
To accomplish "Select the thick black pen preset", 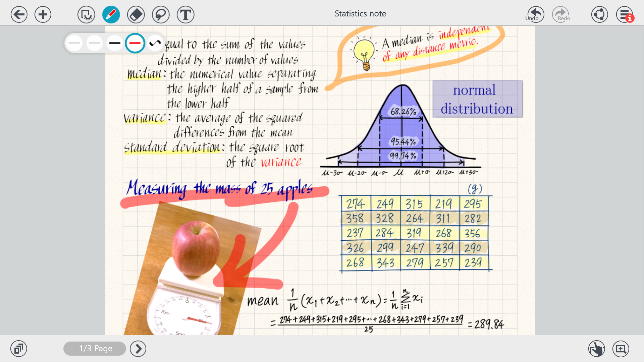I will (115, 43).
